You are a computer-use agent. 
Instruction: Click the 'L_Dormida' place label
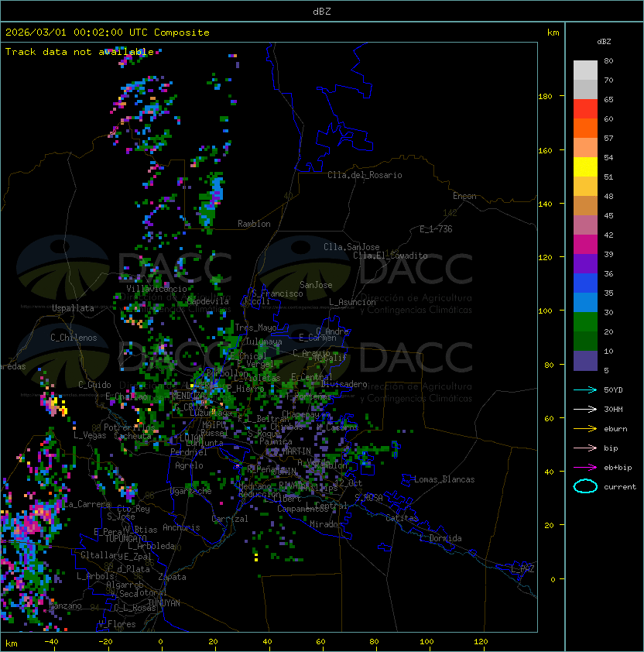pos(440,538)
